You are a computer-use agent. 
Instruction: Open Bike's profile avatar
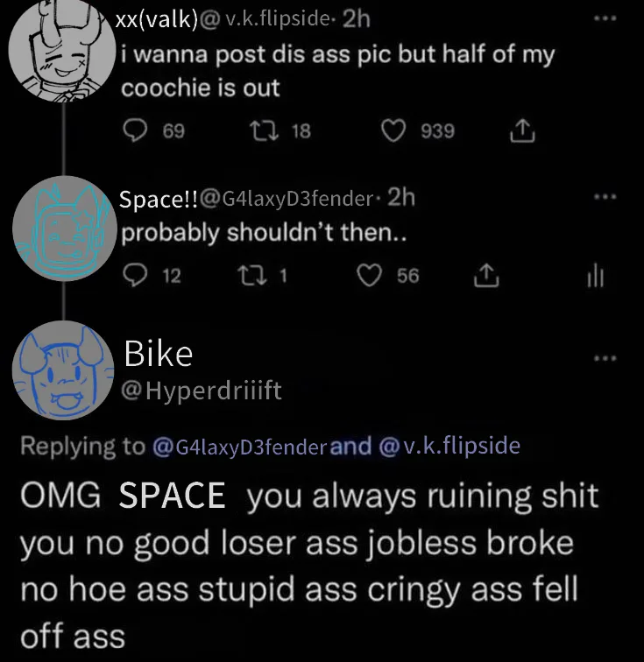click(x=62, y=370)
